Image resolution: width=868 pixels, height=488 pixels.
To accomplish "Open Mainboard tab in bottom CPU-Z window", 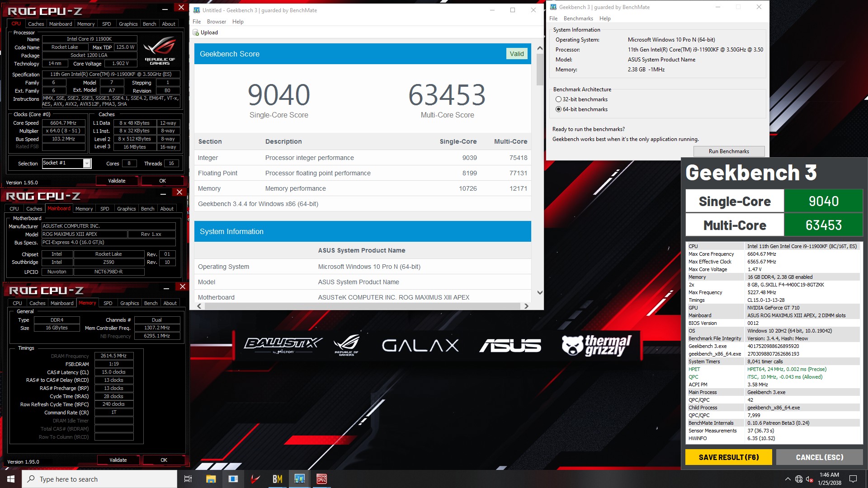I will pos(62,303).
